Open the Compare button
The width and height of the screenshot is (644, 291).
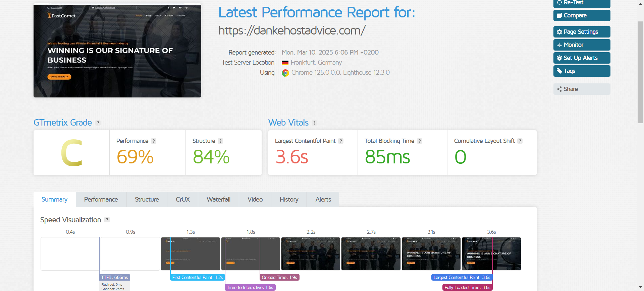582,15
